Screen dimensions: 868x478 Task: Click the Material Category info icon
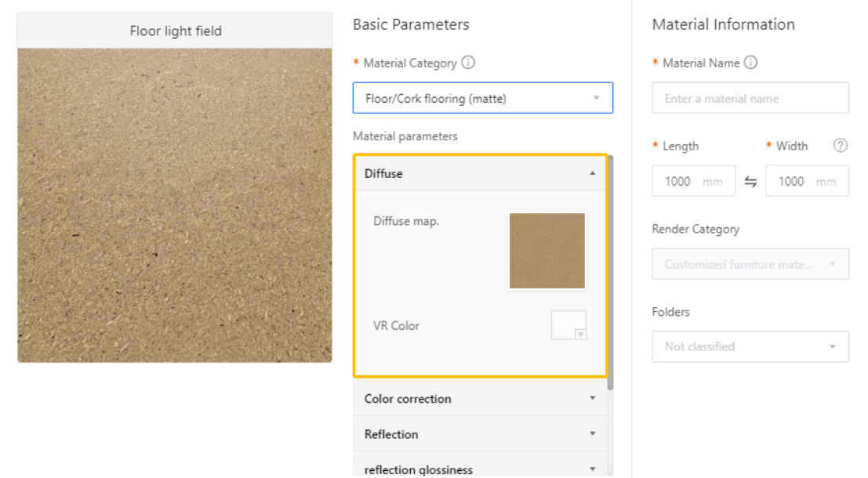pos(468,63)
